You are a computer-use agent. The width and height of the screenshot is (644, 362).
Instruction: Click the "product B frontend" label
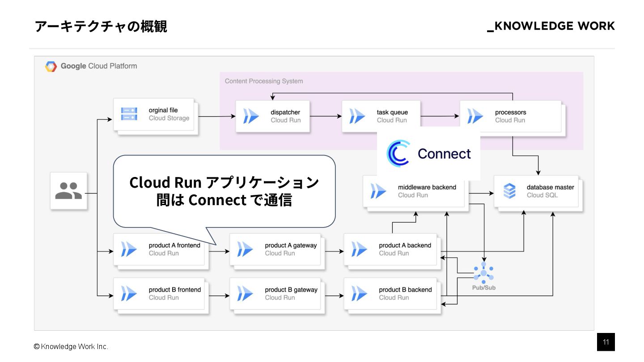pos(175,290)
